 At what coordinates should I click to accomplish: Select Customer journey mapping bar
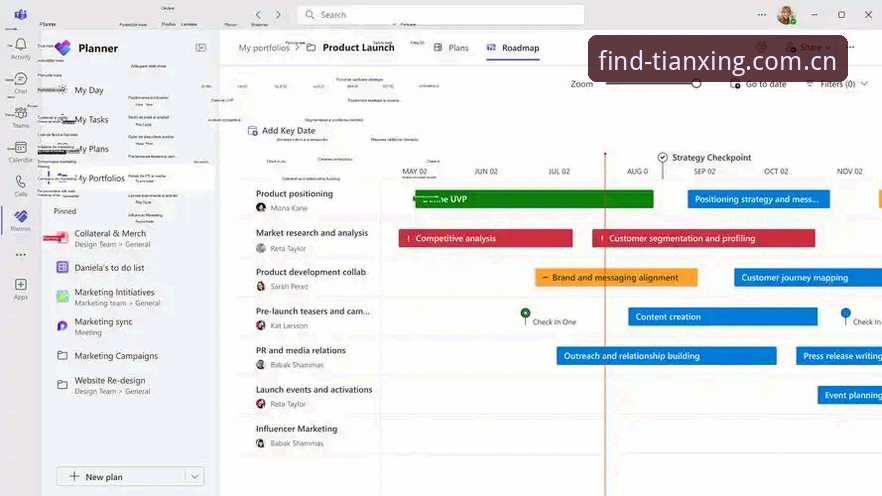tap(808, 277)
